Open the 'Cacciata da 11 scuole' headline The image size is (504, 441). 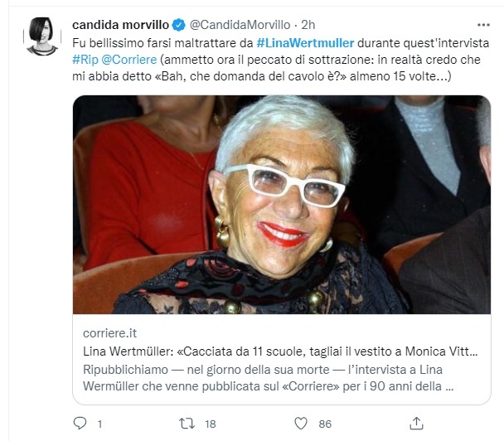click(280, 351)
